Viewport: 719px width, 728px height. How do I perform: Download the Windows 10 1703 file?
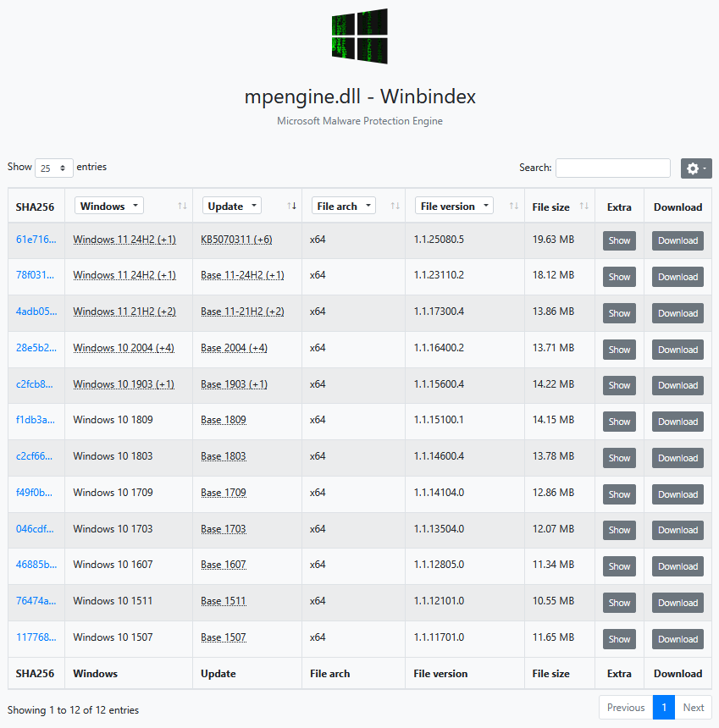click(678, 530)
